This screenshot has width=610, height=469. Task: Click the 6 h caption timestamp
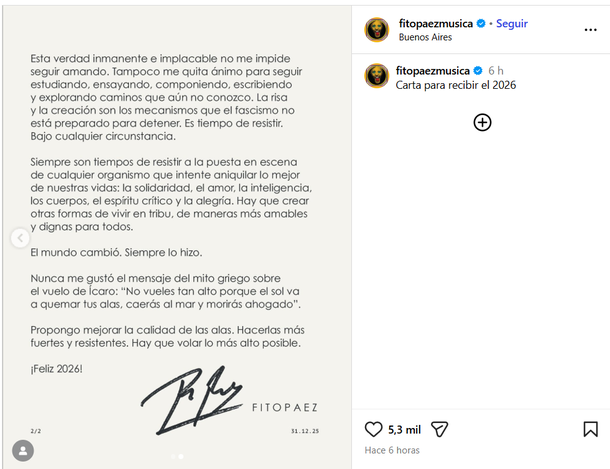tap(496, 70)
